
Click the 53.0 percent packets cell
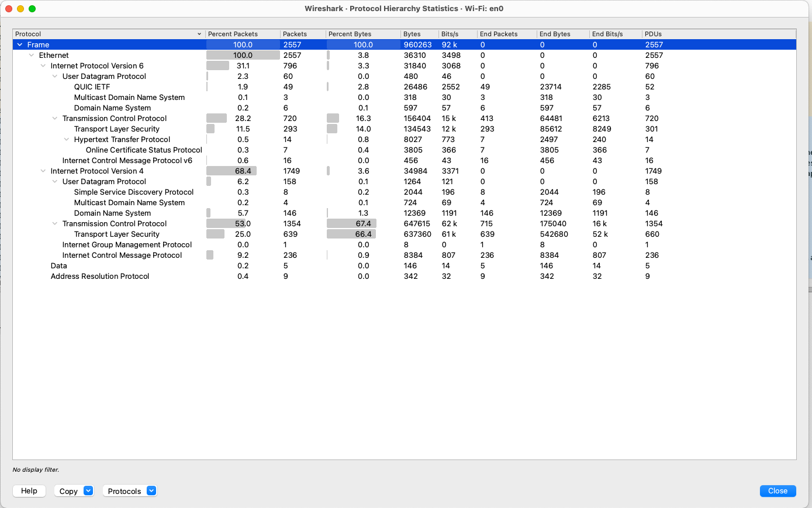coord(243,224)
